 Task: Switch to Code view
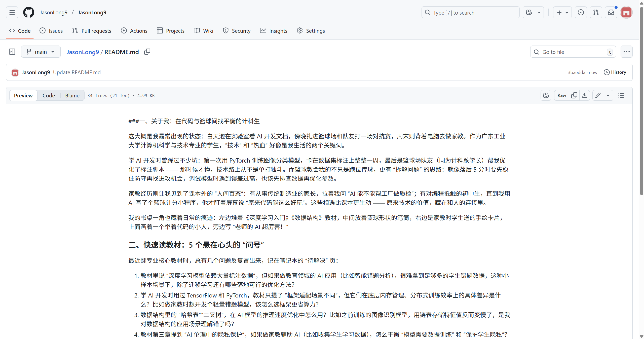pos(49,95)
